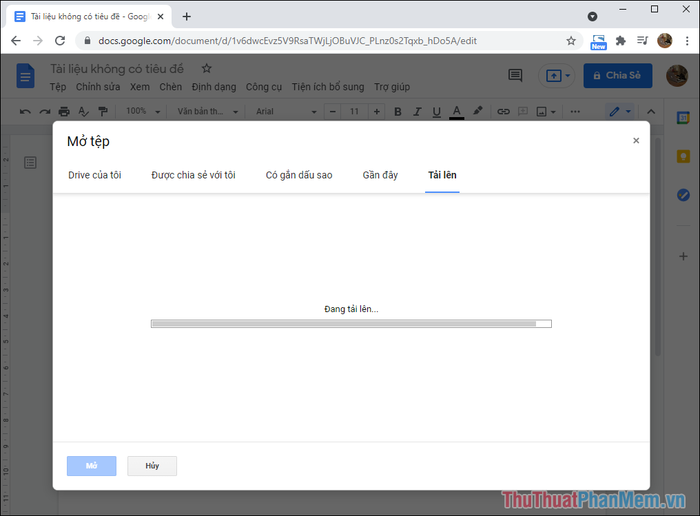This screenshot has width=700, height=516.
Task: Open the comment history icon
Action: [515, 75]
